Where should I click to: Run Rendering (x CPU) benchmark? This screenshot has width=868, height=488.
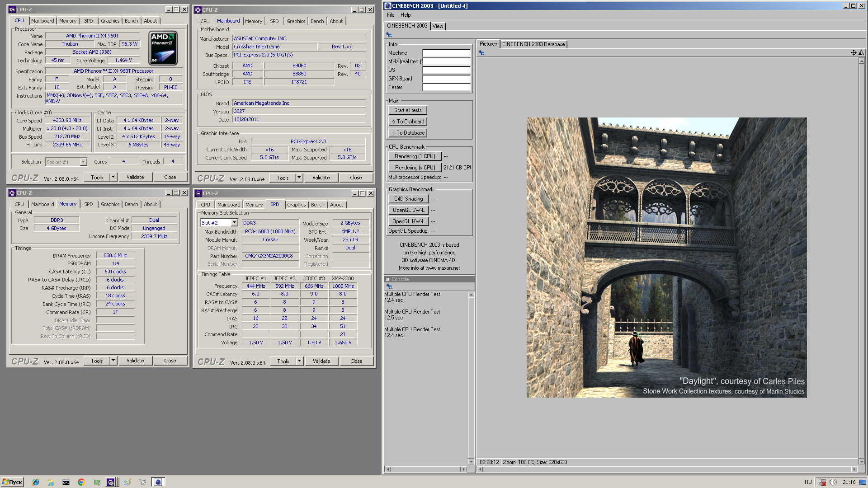415,168
